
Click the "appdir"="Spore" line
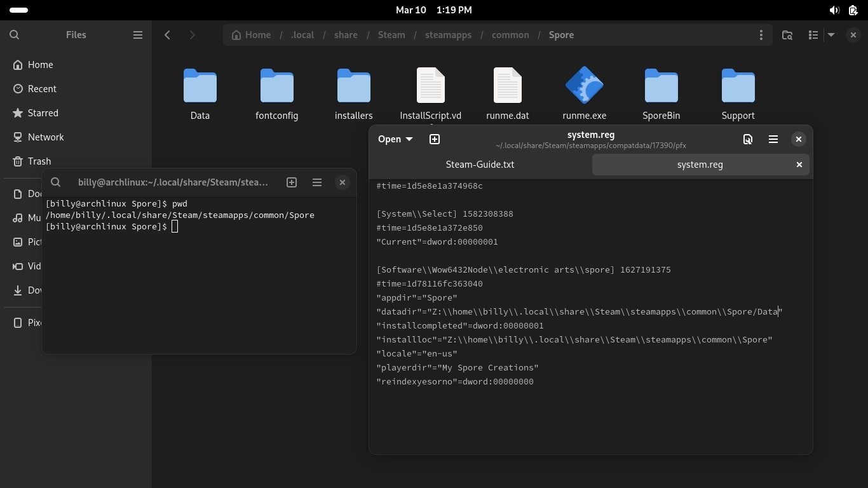click(417, 298)
